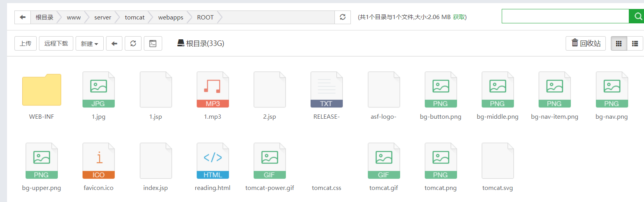Image resolution: width=644 pixels, height=202 pixels.
Task: Click the green search icon button
Action: click(638, 16)
